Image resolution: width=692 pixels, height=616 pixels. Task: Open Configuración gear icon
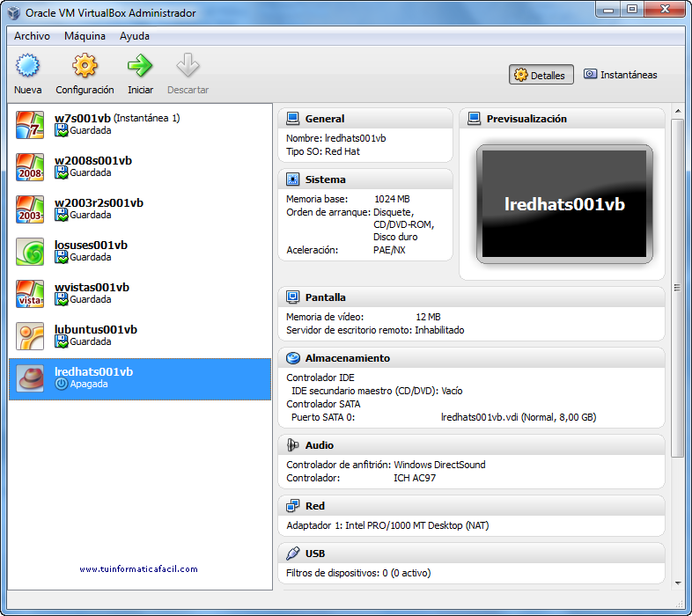click(85, 65)
